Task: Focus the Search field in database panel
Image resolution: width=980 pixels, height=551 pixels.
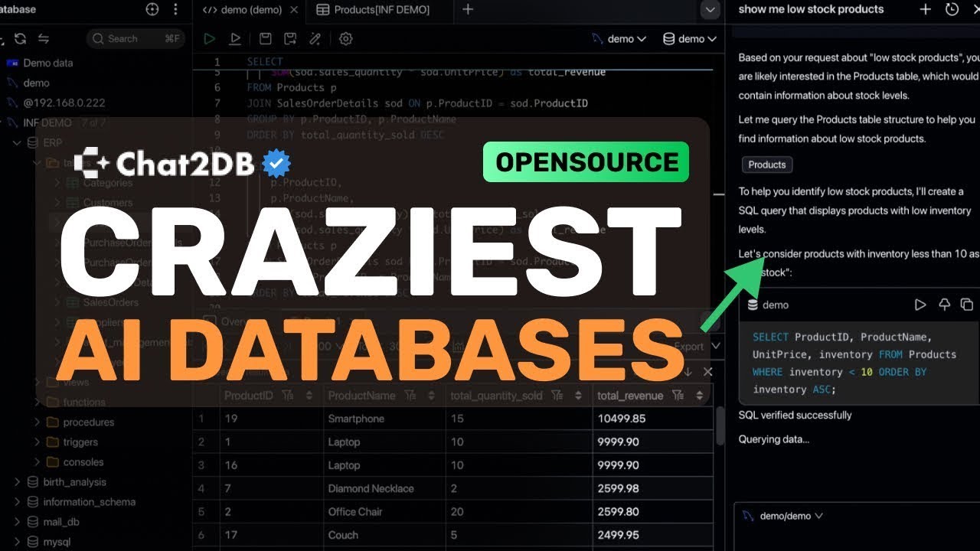Action: coord(135,38)
